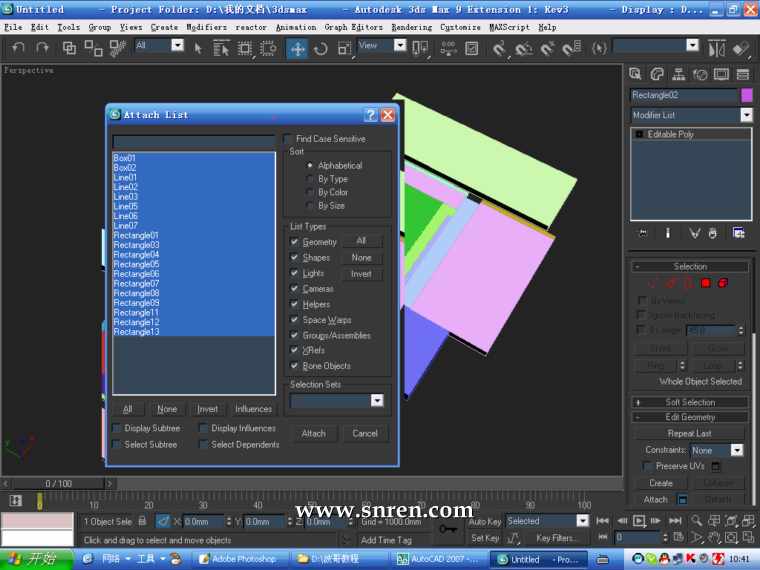Activate the Select and Move tool
Screen dimensions: 760x570
[297, 48]
